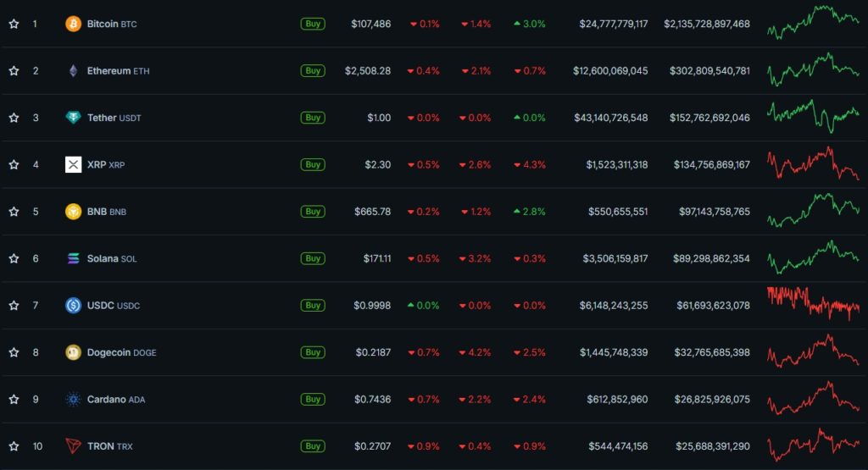Click the Dogecoin logo icon
The image size is (868, 470).
click(74, 352)
